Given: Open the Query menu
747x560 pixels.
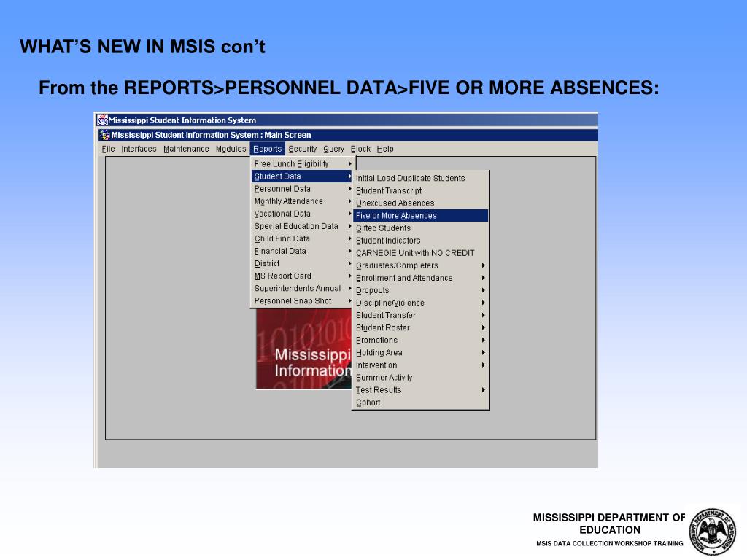Looking at the screenshot, I should coord(333,149).
